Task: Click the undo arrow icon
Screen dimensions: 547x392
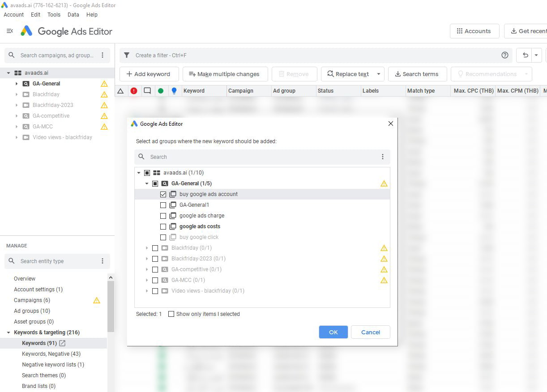Action: coord(525,55)
